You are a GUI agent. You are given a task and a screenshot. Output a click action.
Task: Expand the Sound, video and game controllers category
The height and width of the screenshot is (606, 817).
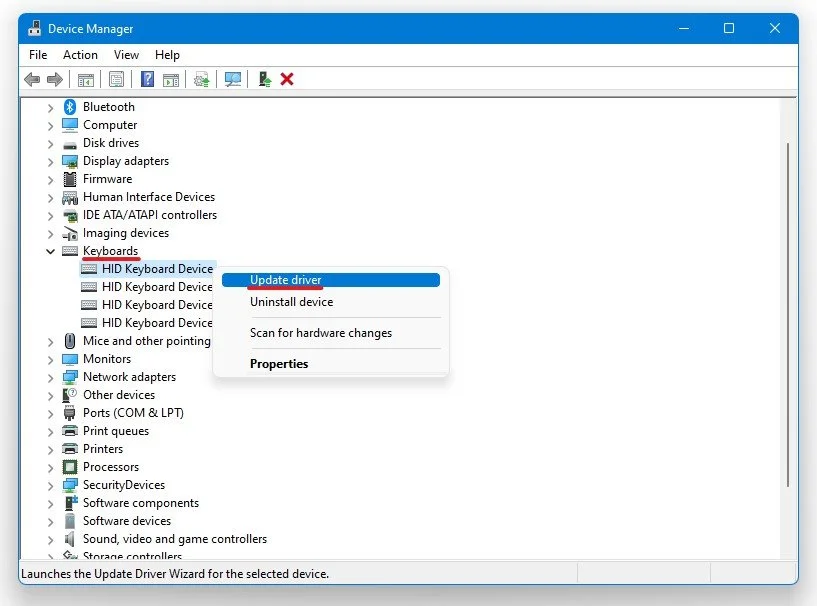pos(50,539)
